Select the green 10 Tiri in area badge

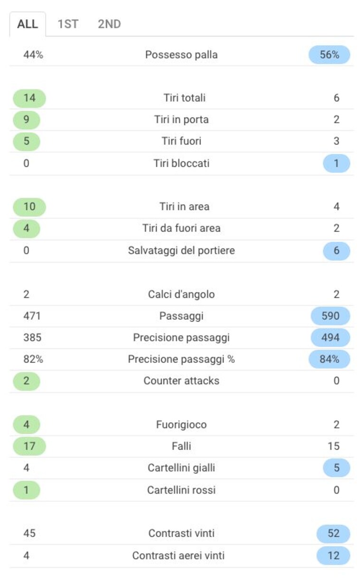(x=29, y=207)
